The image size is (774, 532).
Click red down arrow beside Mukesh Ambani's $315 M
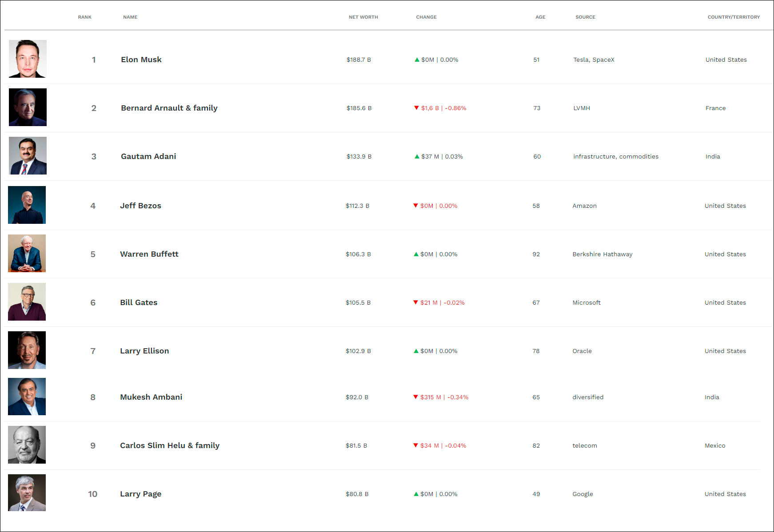415,397
